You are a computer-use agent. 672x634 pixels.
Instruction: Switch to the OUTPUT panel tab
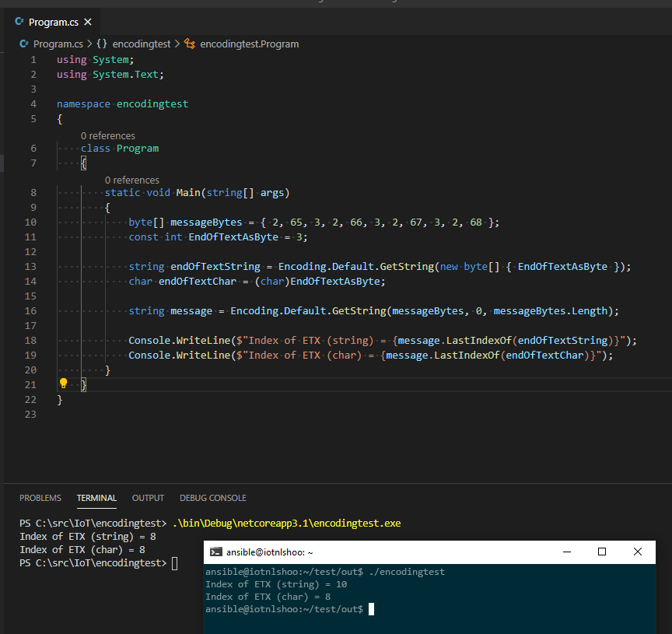coord(148,498)
